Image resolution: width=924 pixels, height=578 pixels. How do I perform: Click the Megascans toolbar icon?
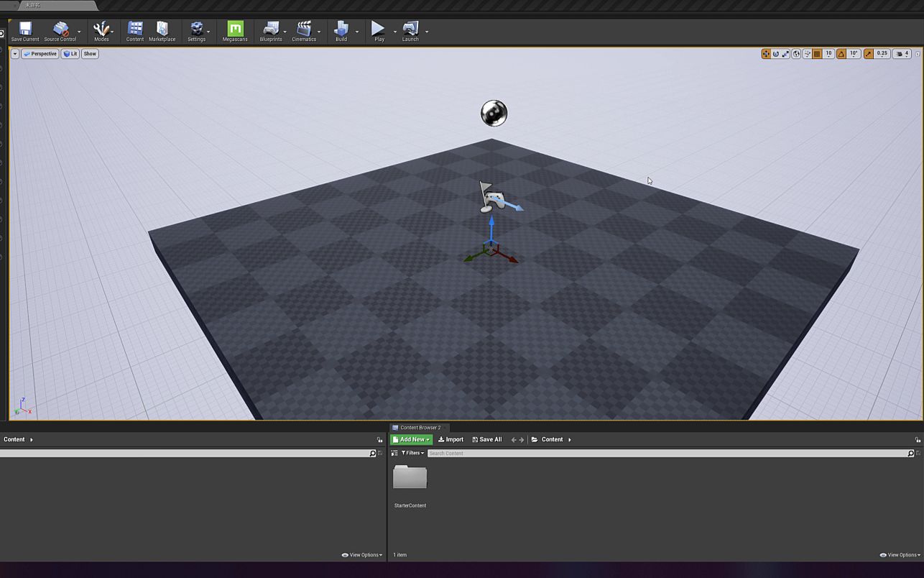[x=235, y=29]
